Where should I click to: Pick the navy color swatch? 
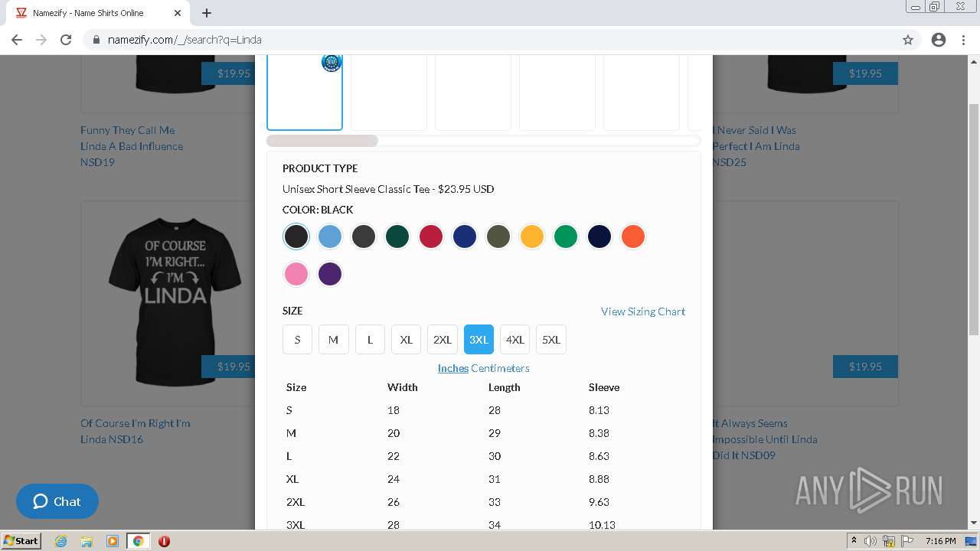coord(599,236)
